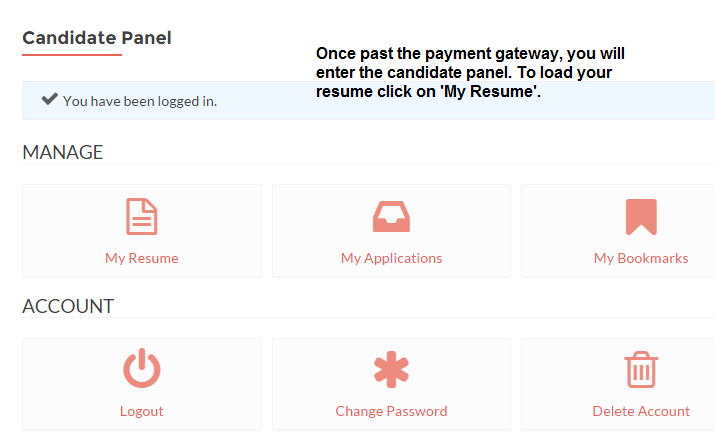Open the 'My Bookmarks' text link
The image size is (715, 443).
pyautogui.click(x=641, y=258)
